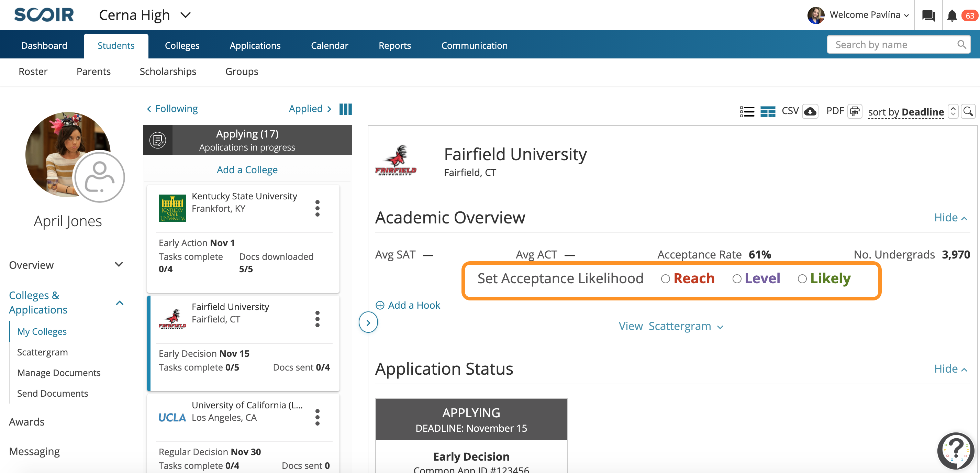Switch to list view icon
Screen dimensions: 980x473
click(747, 111)
